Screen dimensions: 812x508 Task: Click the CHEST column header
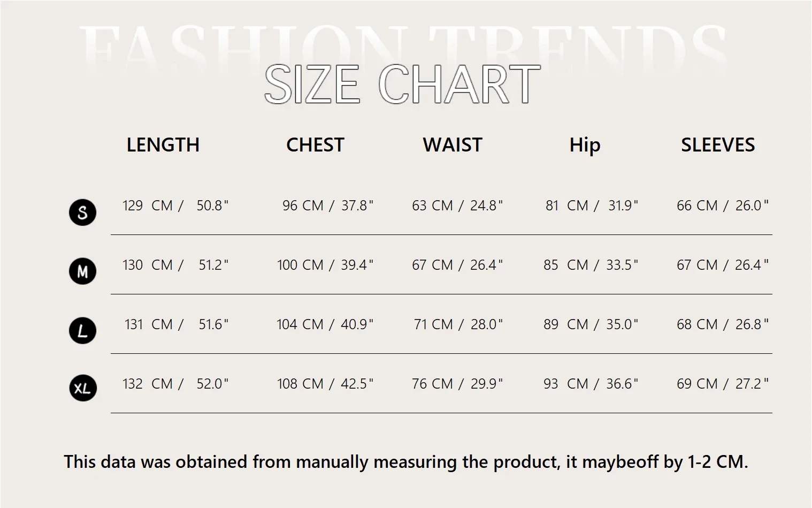(x=315, y=145)
